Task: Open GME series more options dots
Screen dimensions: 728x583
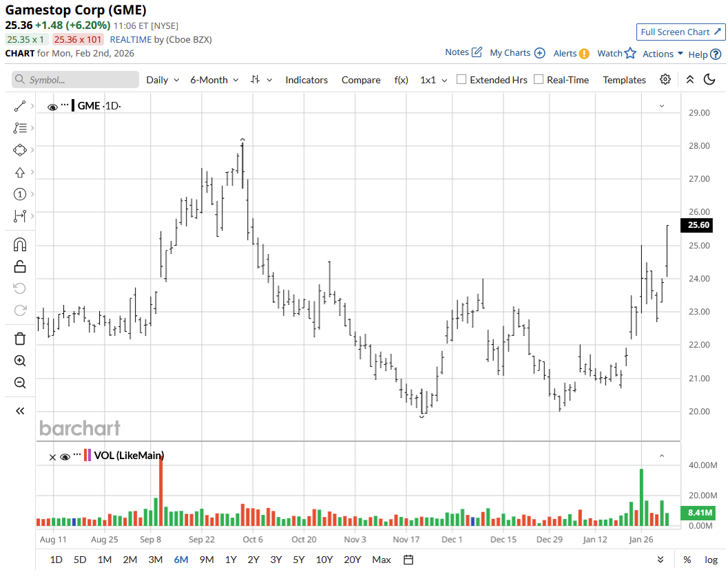Action: pos(65,105)
